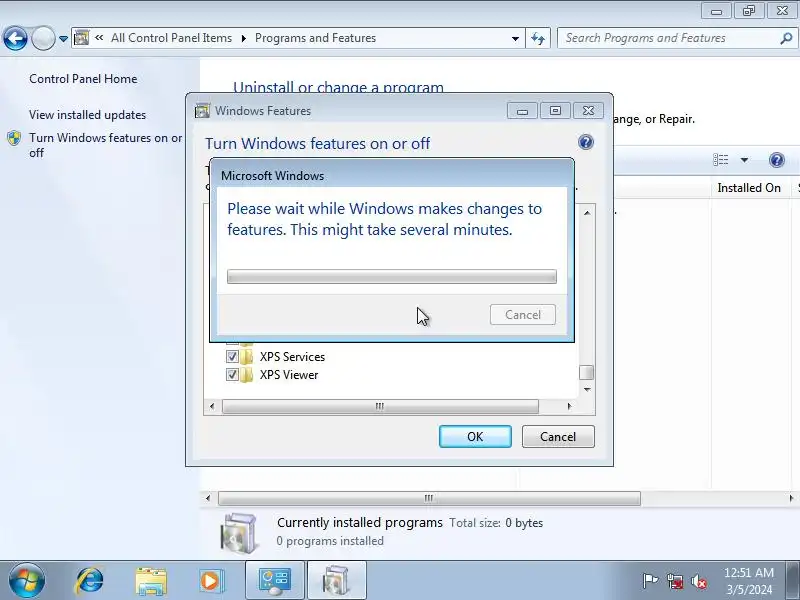This screenshot has width=800, height=600.
Task: Toggle the XPS Viewer checkbox
Action: click(x=232, y=374)
